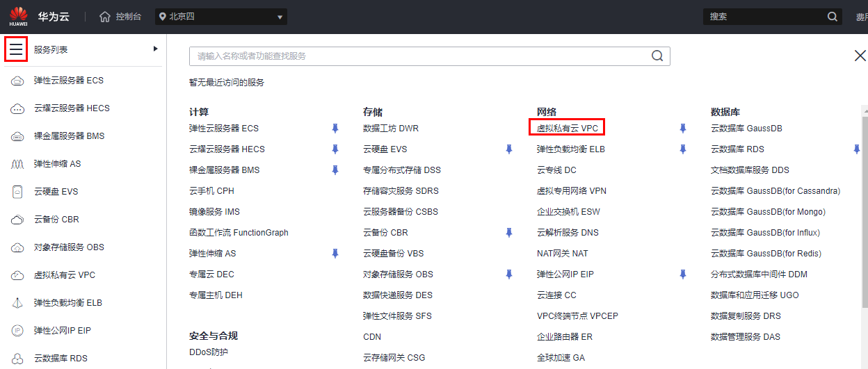Open 弹性文件服务 SFS
The height and width of the screenshot is (369, 868).
397,316
